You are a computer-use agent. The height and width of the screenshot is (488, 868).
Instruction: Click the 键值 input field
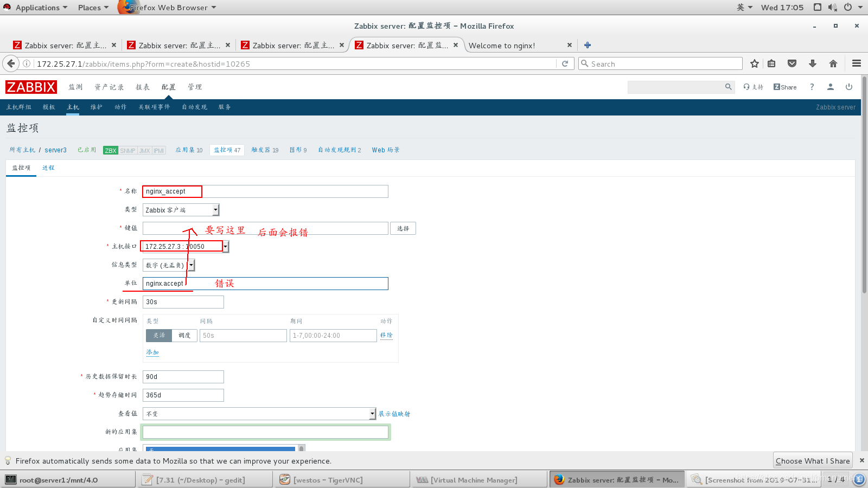[x=265, y=228]
